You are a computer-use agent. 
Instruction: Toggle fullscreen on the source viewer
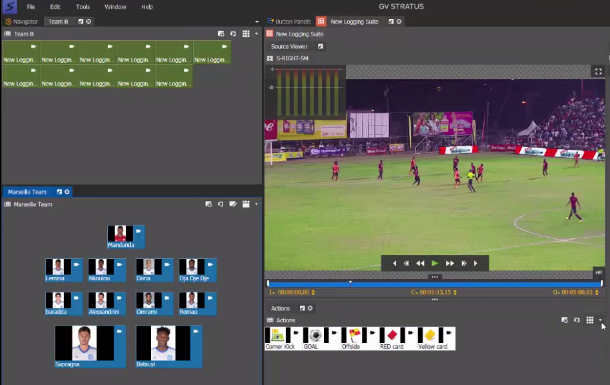(x=598, y=72)
